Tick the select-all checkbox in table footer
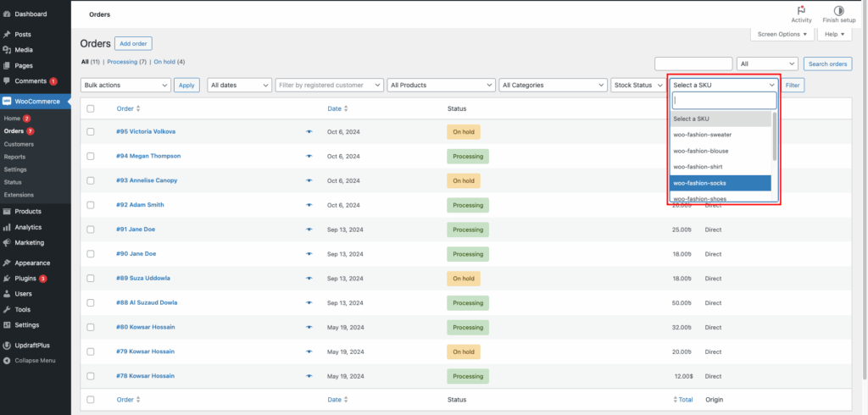868x415 pixels. pyautogui.click(x=91, y=400)
